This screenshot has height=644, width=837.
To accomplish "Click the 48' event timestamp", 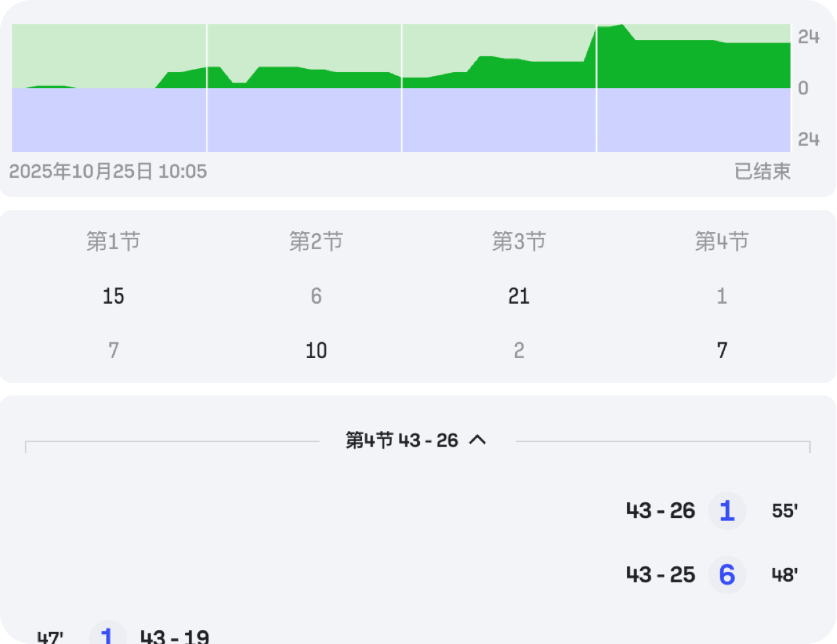I will [x=785, y=575].
